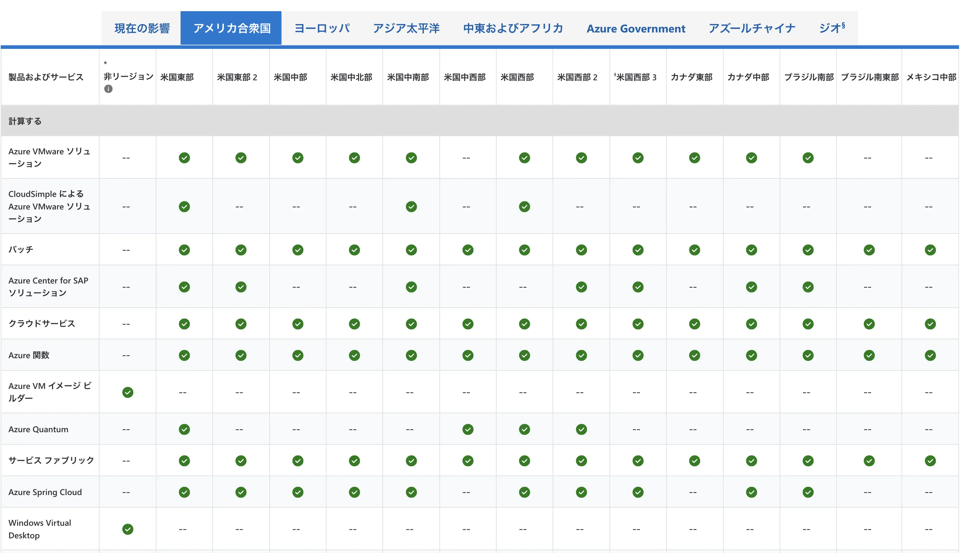This screenshot has height=553, width=980.
Task: Click サービス ファブリック checkmark under メキシコ中部
Action: click(930, 460)
